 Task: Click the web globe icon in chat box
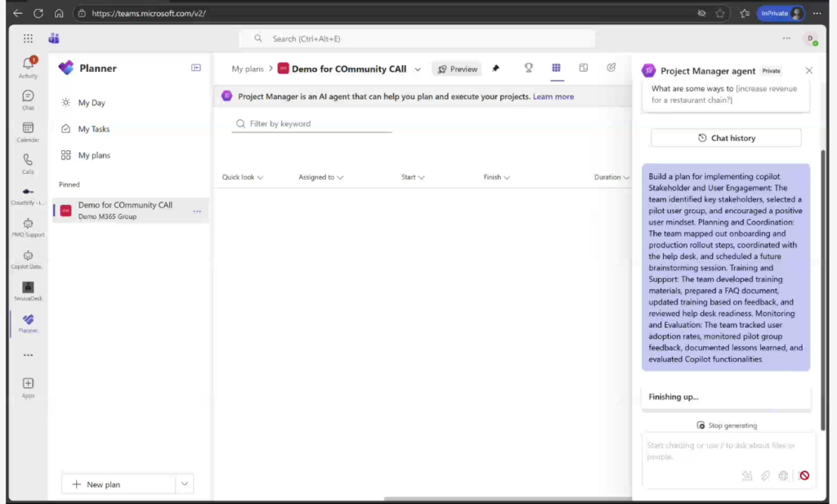click(784, 475)
